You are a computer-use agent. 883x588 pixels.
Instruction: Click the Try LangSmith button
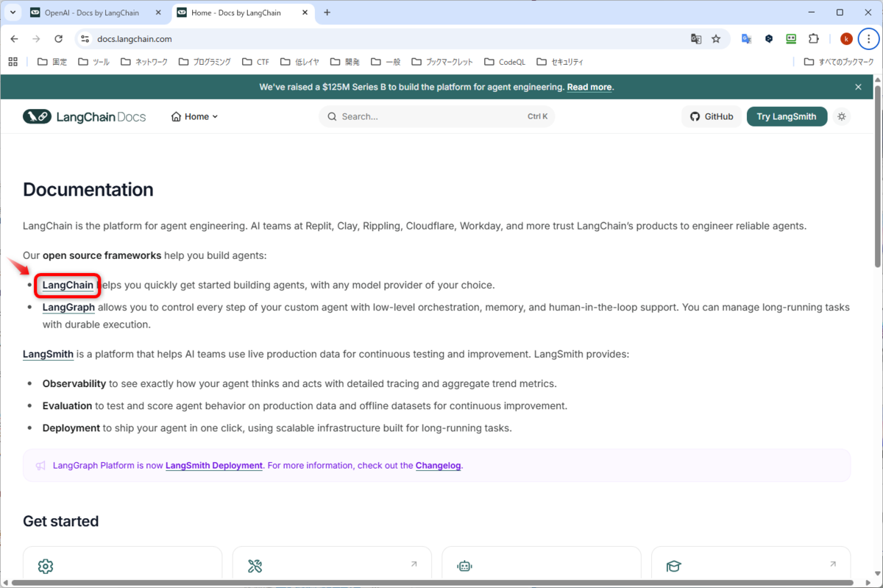(787, 116)
